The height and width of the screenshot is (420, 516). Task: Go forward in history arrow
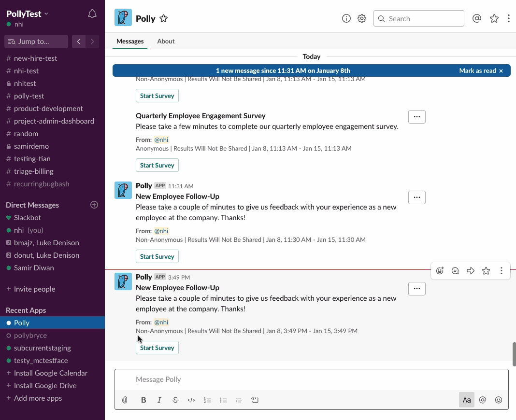click(x=92, y=42)
